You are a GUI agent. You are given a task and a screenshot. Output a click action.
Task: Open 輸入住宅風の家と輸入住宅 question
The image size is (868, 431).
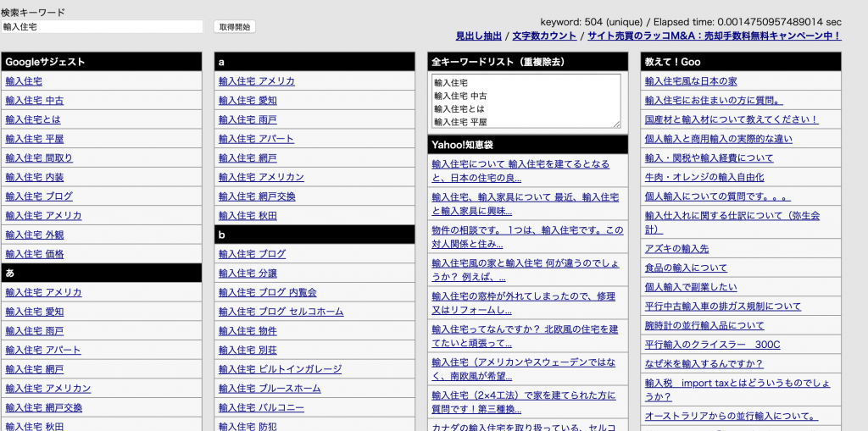coord(526,270)
